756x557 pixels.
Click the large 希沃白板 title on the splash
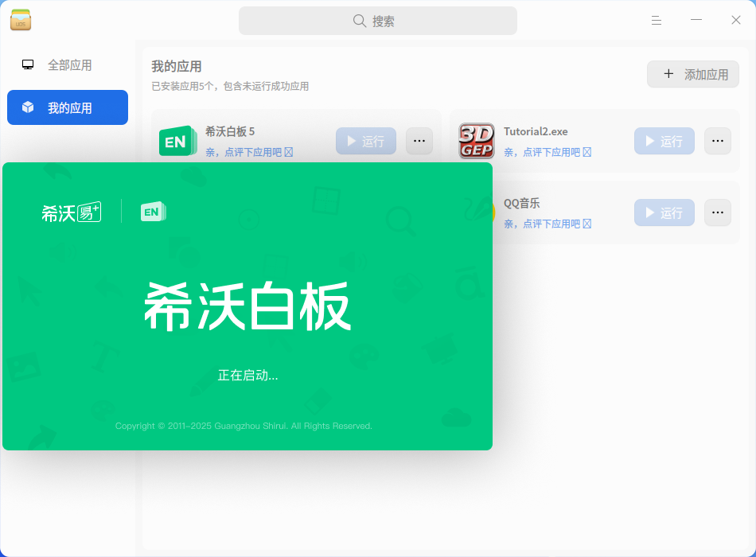(247, 306)
